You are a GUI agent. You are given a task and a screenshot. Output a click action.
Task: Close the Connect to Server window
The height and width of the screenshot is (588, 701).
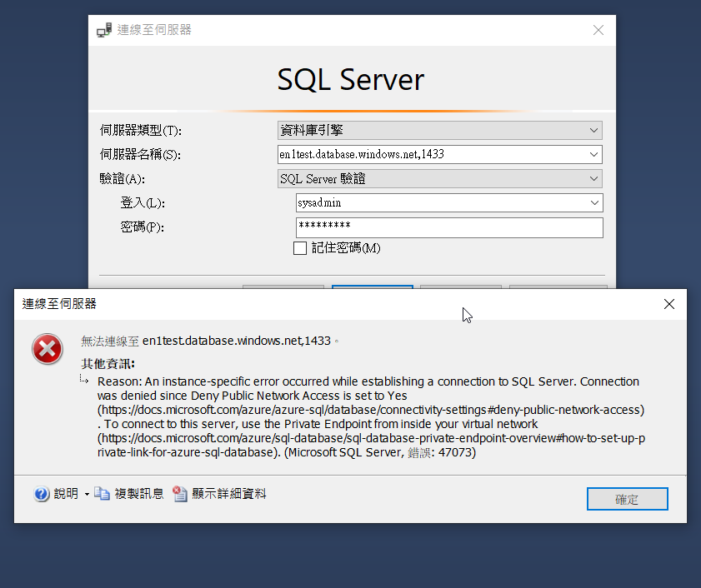point(598,30)
